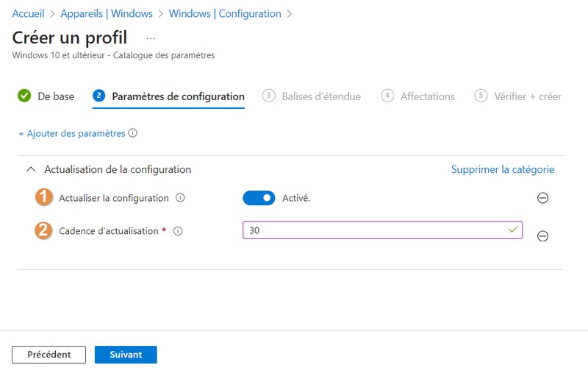Open the ellipsis menu beside Créer un profil
The image size is (588, 376).
(151, 38)
